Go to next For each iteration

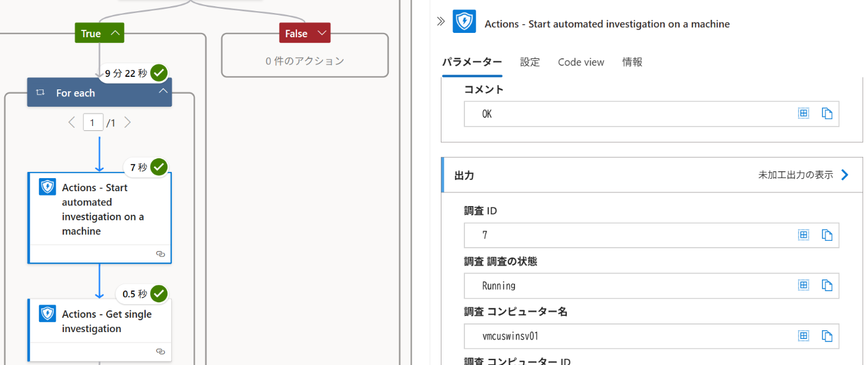[127, 122]
